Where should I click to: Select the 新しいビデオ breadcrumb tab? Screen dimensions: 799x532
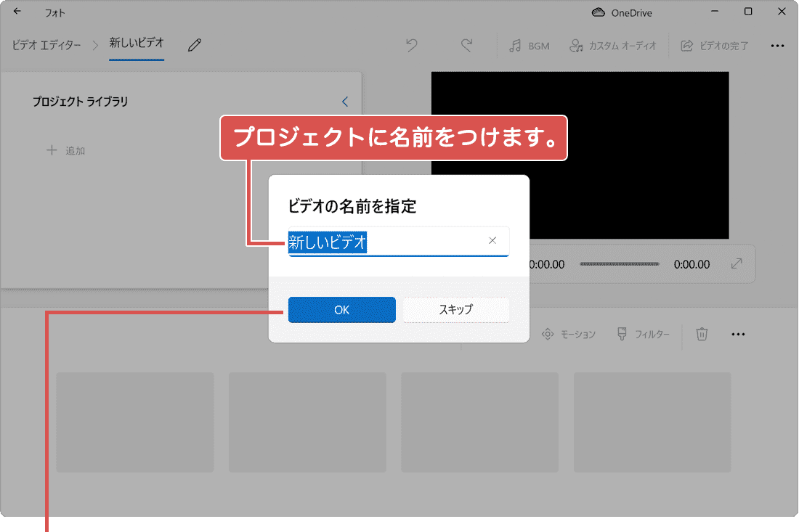[x=136, y=44]
